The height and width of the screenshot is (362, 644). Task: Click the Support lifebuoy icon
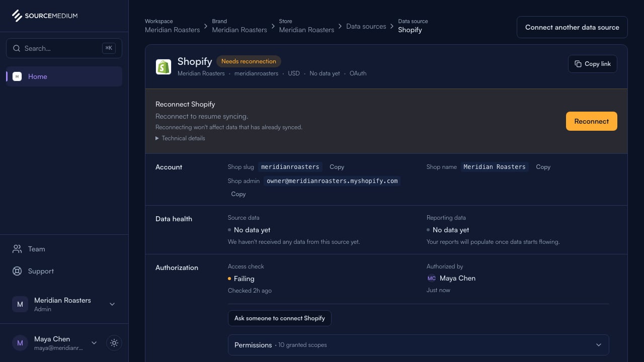pyautogui.click(x=17, y=271)
